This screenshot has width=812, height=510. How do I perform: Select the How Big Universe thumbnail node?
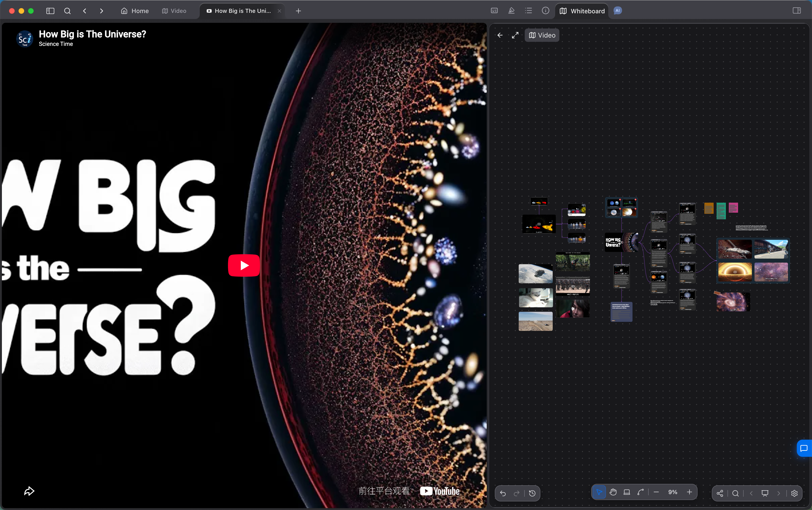click(622, 242)
